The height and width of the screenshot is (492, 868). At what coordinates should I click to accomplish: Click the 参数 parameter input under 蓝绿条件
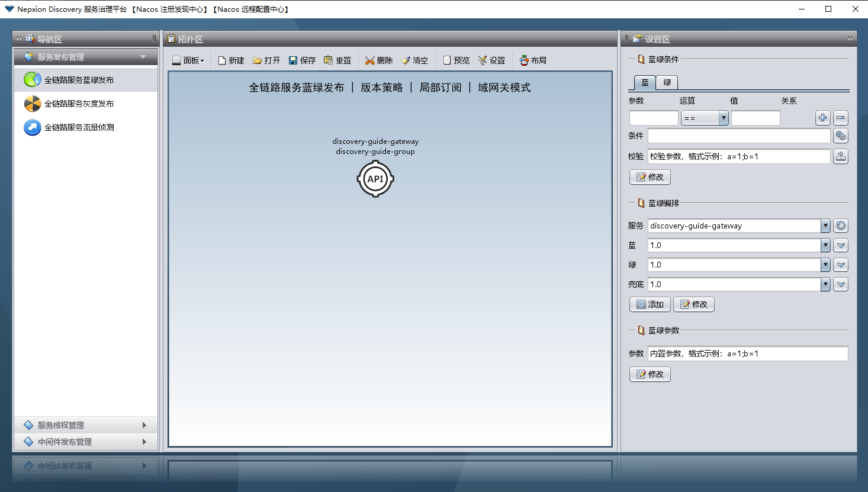click(654, 118)
